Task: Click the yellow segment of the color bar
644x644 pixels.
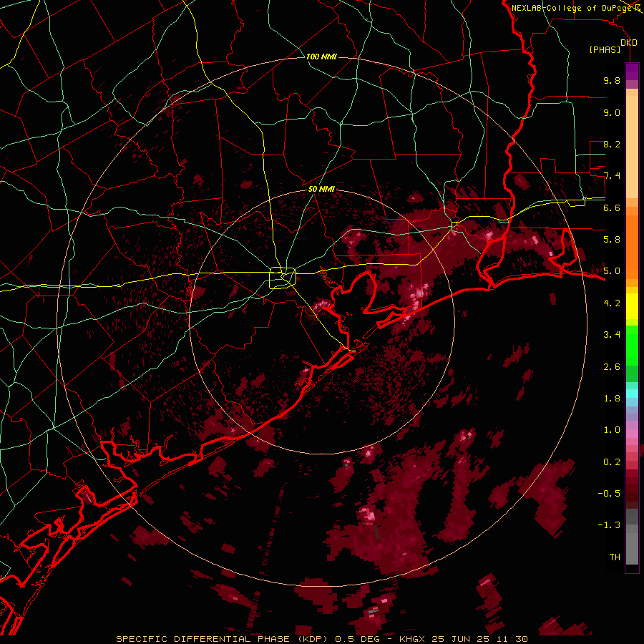Action: (632, 306)
